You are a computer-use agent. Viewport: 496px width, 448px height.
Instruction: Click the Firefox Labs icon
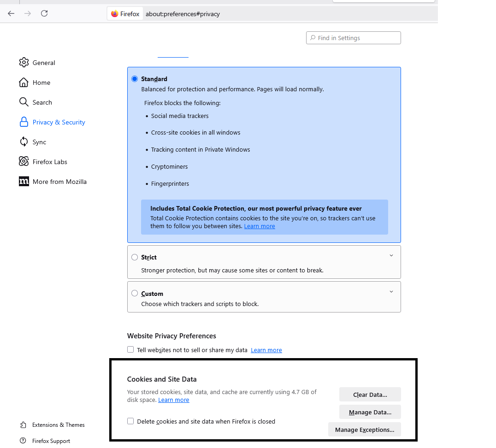coord(24,161)
